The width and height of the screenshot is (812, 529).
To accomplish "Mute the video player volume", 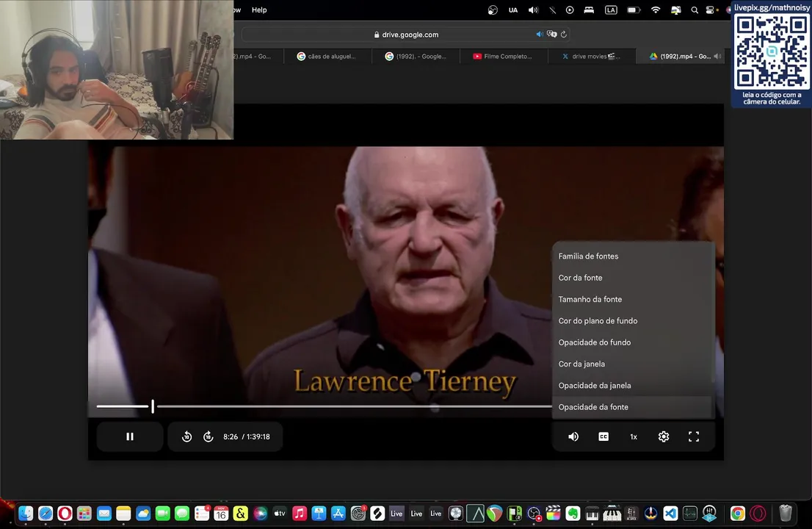I will [573, 436].
